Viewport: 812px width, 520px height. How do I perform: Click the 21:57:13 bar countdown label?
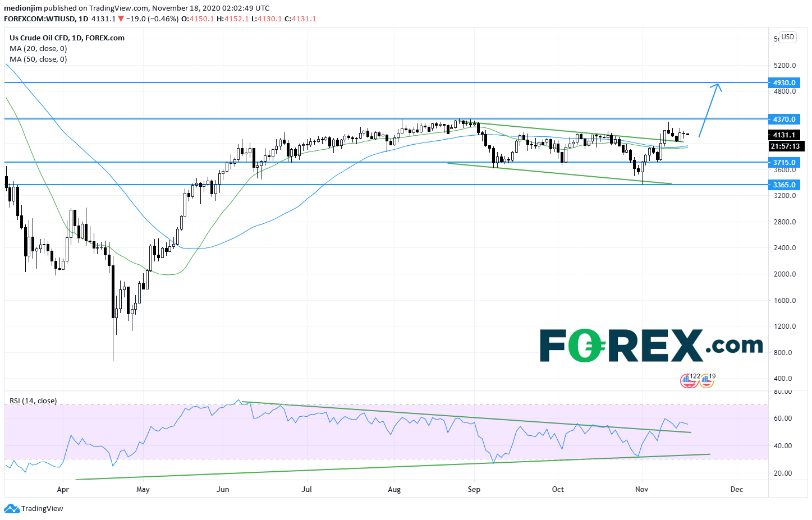pos(786,146)
